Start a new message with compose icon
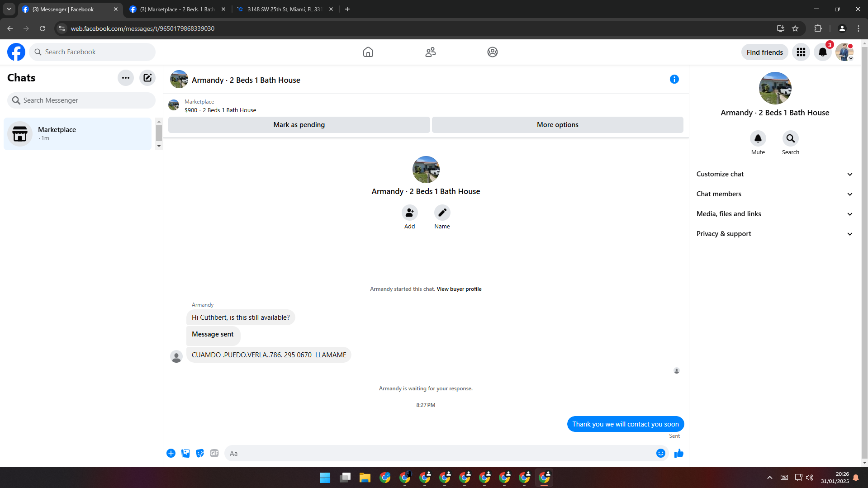868x488 pixels. tap(147, 78)
